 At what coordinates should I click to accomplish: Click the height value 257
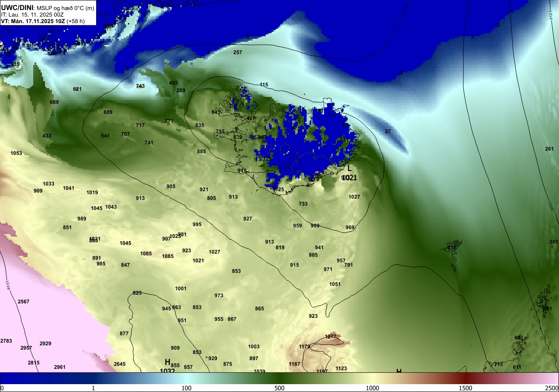238,52
